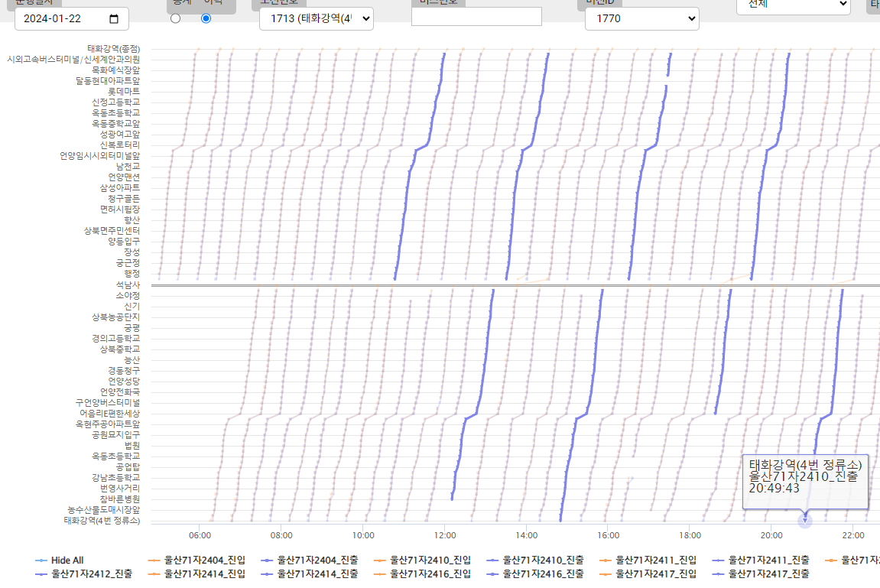Screen dimensions: 880x588
Task: Expand the dropdown showing 전체
Action: [x=793, y=4]
